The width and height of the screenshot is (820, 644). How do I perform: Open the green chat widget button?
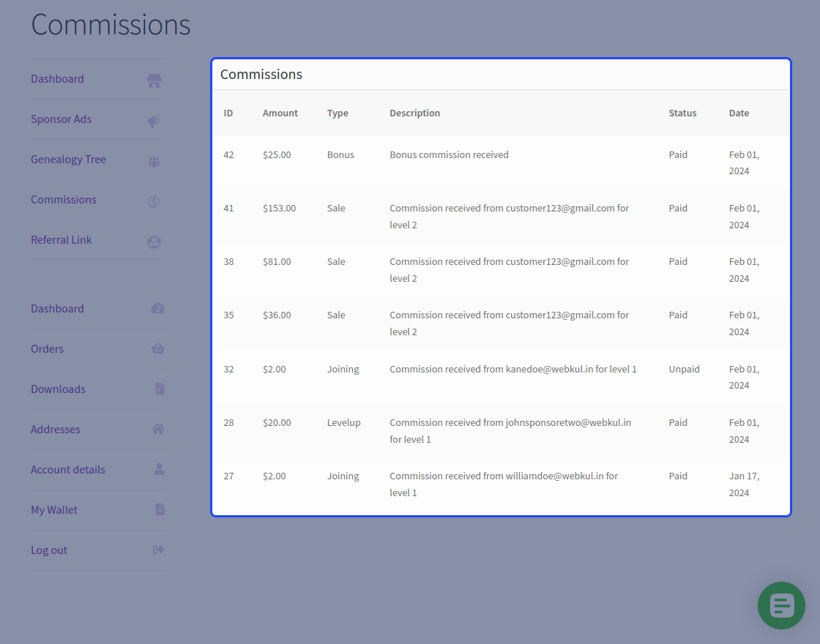pyautogui.click(x=781, y=605)
